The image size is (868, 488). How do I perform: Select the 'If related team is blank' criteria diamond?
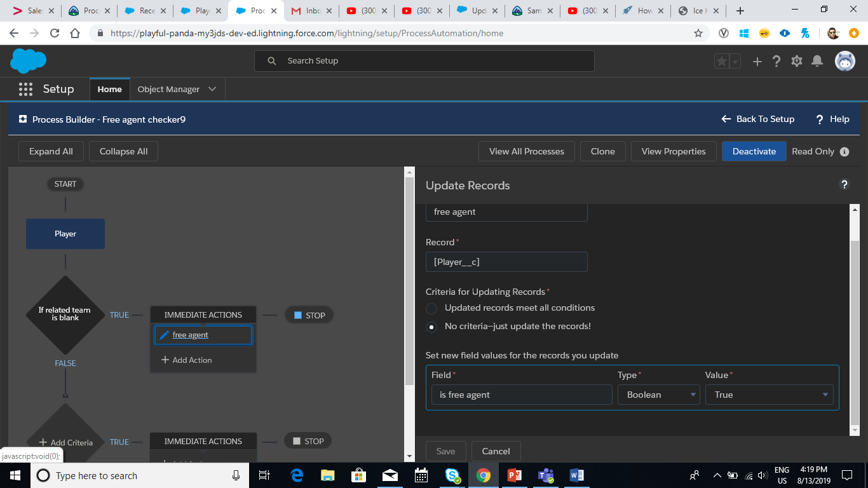(65, 315)
